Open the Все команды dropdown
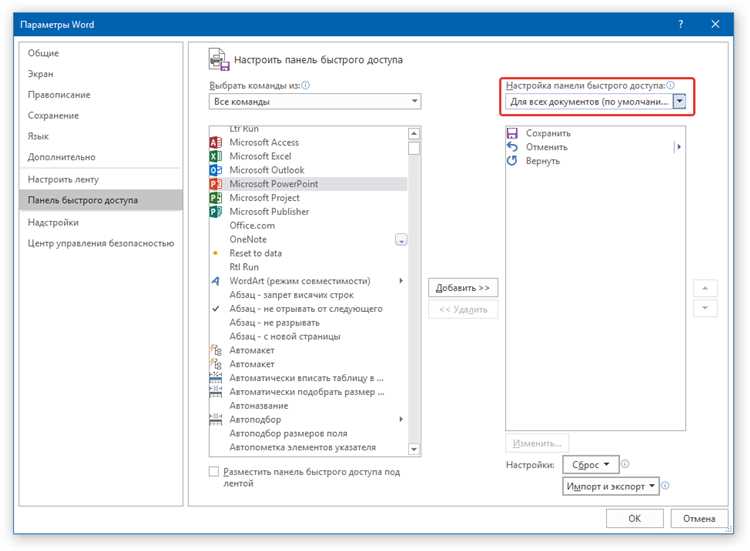This screenshot has width=750, height=551. tap(315, 101)
